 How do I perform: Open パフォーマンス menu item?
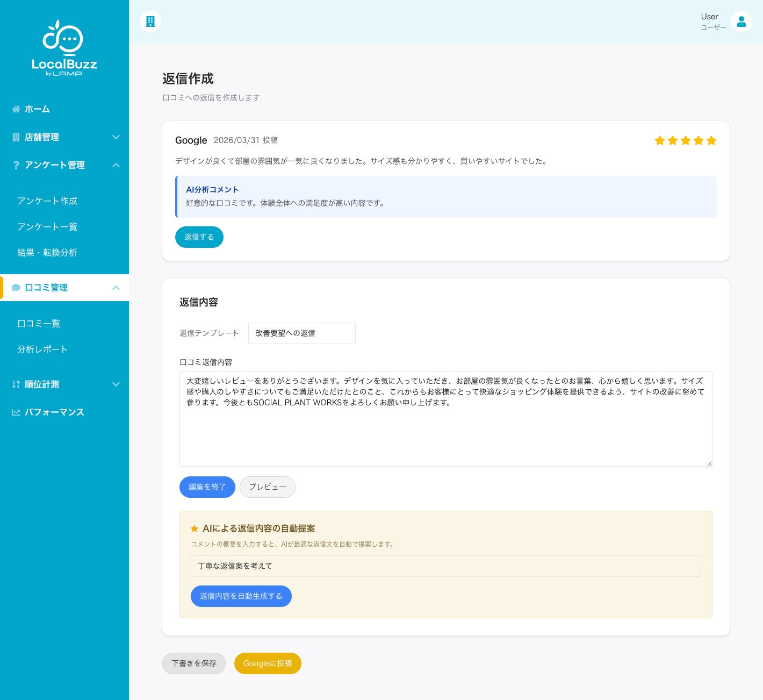pyautogui.click(x=64, y=412)
